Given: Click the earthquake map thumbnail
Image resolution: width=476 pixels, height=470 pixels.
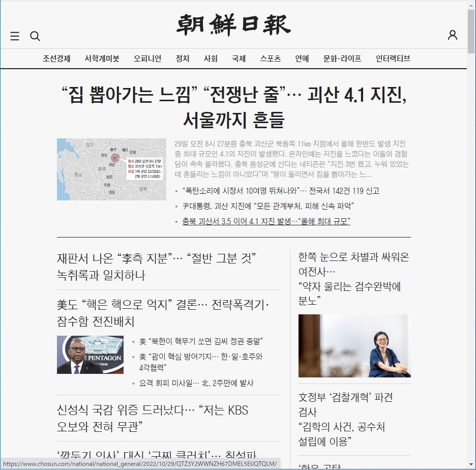Looking at the screenshot, I should 111,169.
